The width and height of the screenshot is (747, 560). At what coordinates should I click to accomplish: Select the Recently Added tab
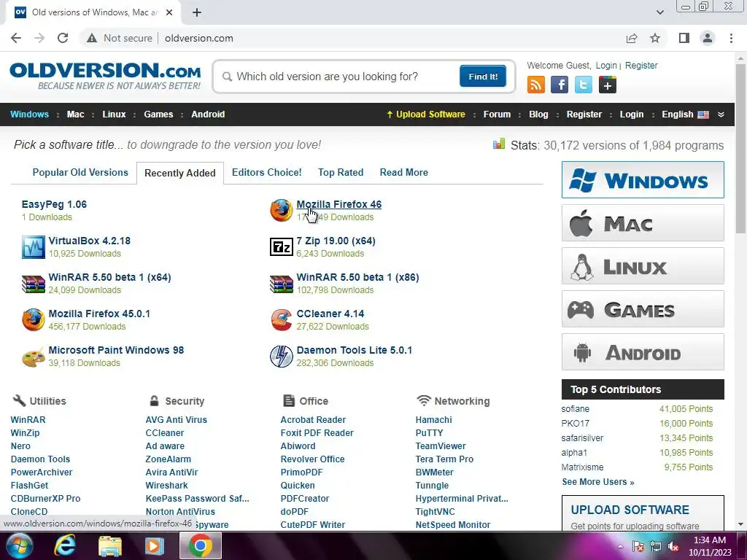pos(180,173)
